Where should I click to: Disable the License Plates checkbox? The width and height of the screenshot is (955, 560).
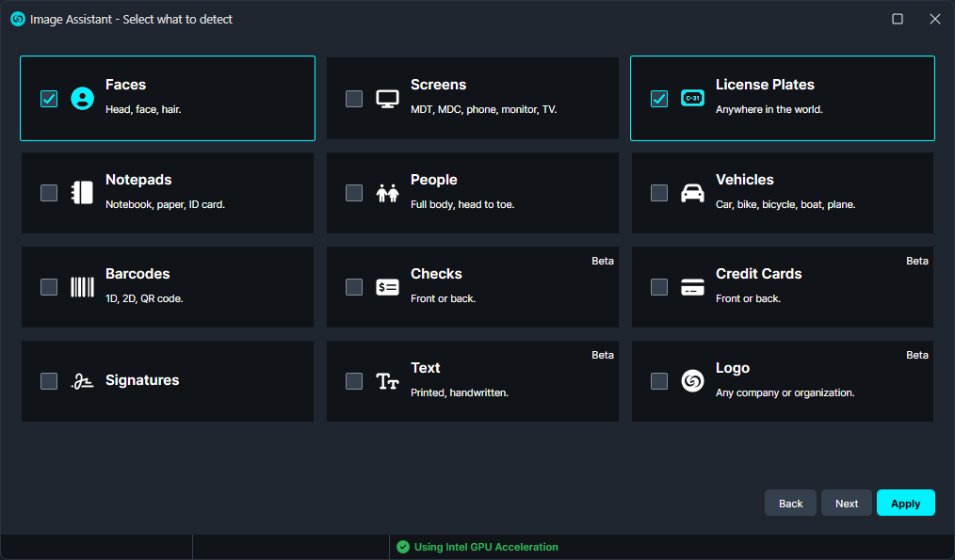659,99
